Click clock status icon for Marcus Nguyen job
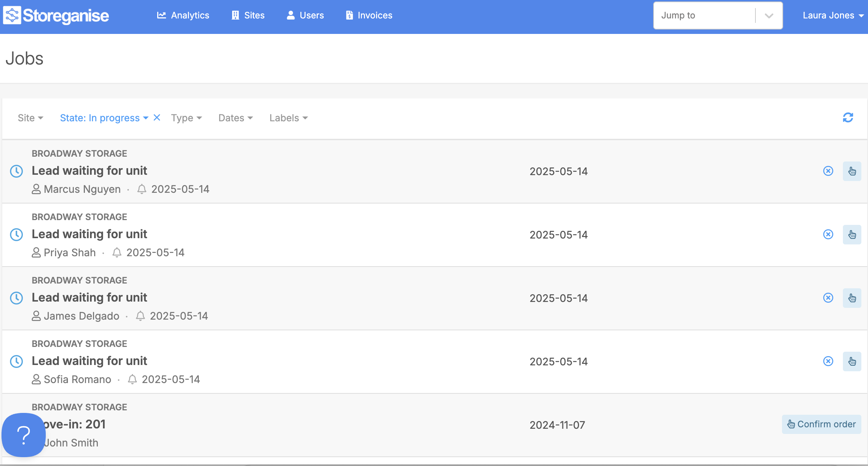Screen dimensions: 868x466 click(x=16, y=171)
